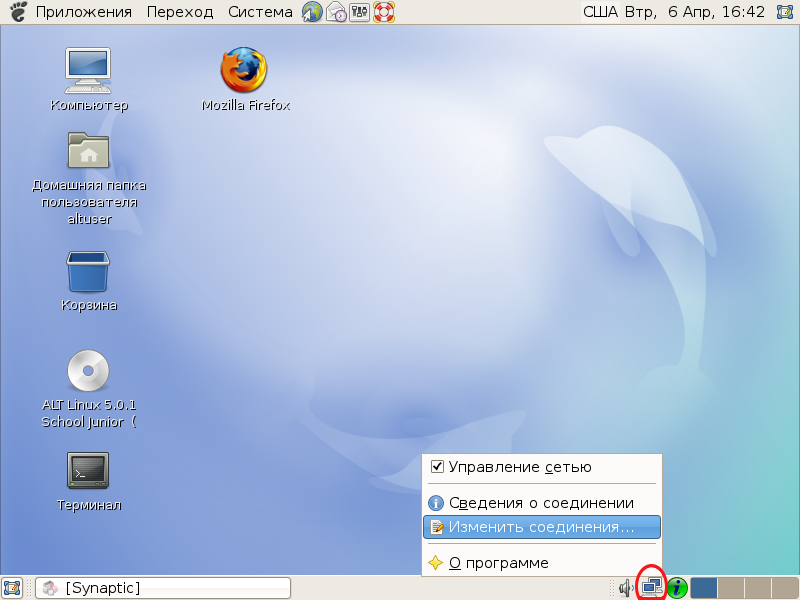Click the volume speaker tray icon
Screen dimensions: 800x600
[x=626, y=588]
